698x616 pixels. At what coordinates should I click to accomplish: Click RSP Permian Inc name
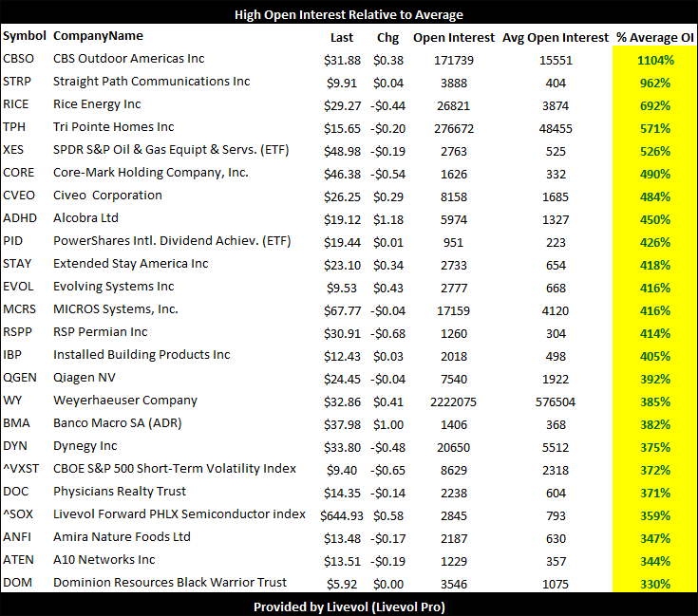pyautogui.click(x=100, y=332)
